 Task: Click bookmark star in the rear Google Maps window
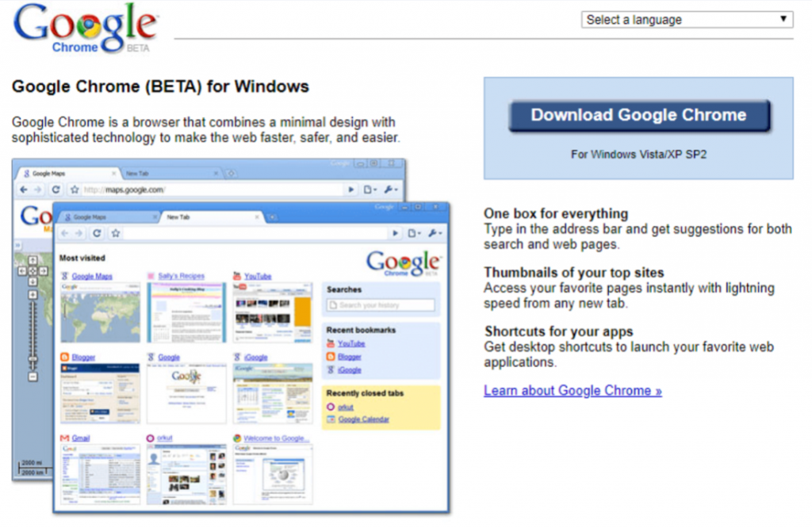point(75,190)
